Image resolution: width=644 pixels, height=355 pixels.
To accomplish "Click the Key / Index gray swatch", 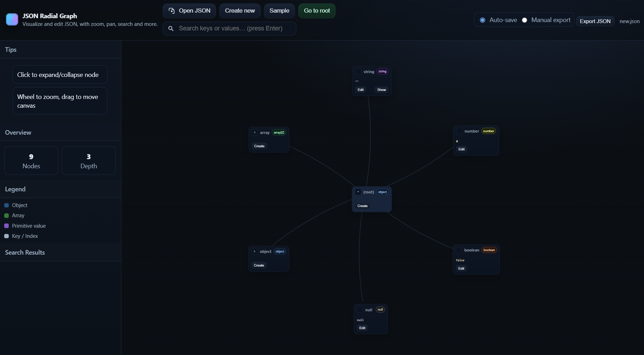I will (6, 236).
